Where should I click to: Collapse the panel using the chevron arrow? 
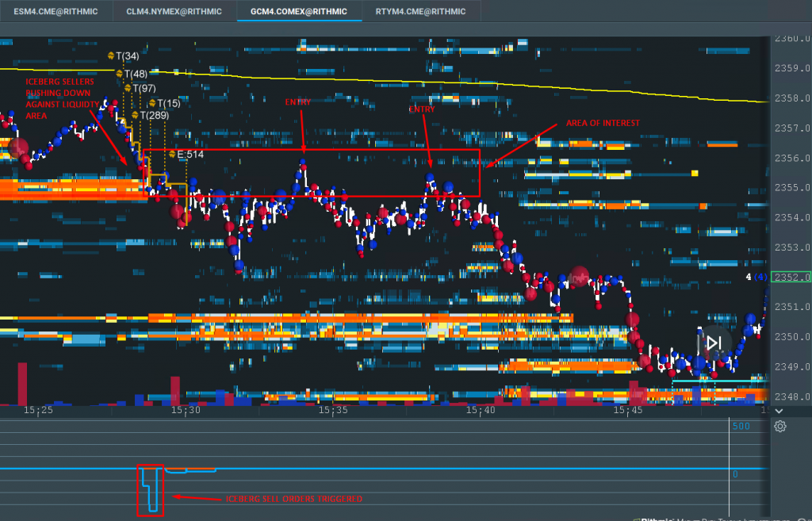[x=779, y=411]
